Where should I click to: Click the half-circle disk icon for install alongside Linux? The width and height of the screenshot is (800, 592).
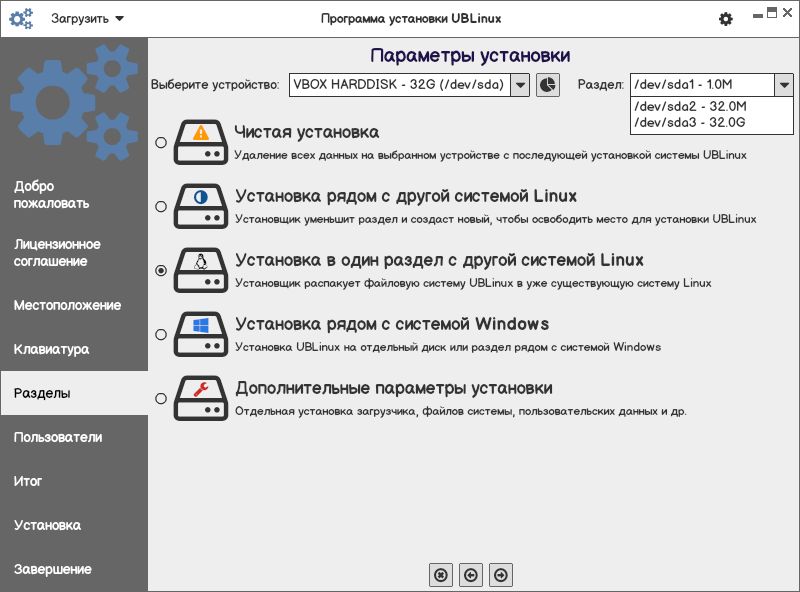(201, 206)
